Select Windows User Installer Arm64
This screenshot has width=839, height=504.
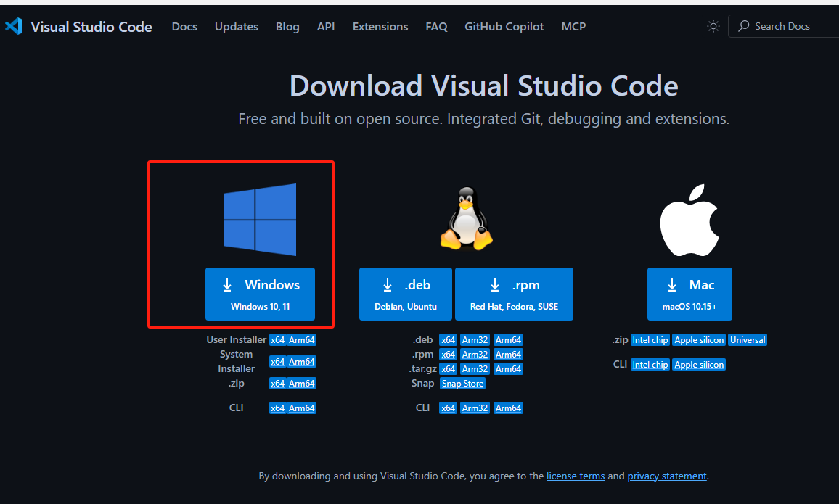[x=302, y=340]
